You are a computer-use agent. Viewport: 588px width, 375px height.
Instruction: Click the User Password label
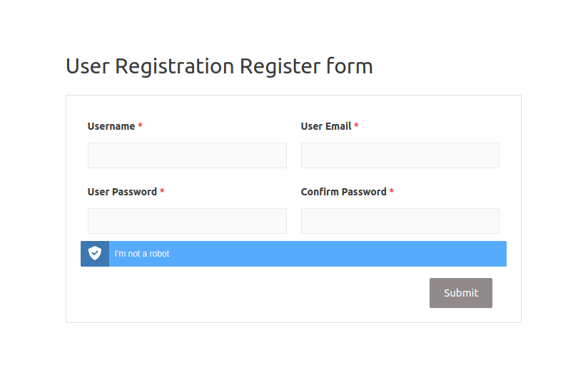122,192
